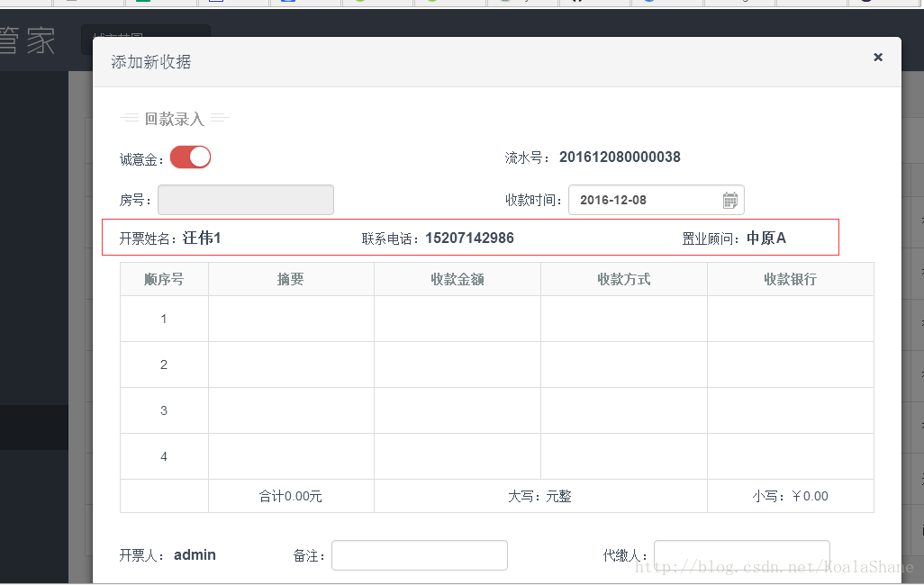Click sequence number 2 in table

164,364
